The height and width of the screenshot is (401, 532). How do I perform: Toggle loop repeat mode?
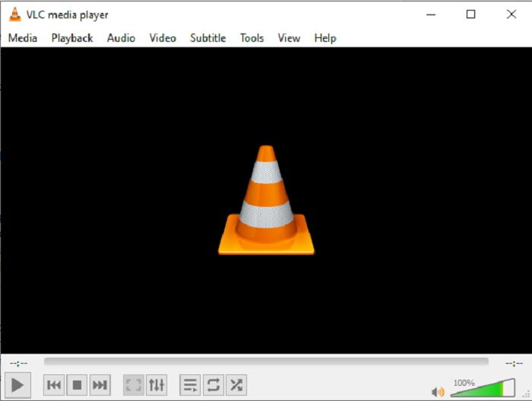point(213,385)
